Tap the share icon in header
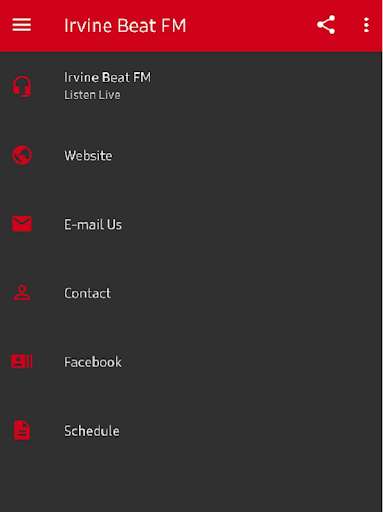This screenshot has width=383, height=512. [x=326, y=25]
